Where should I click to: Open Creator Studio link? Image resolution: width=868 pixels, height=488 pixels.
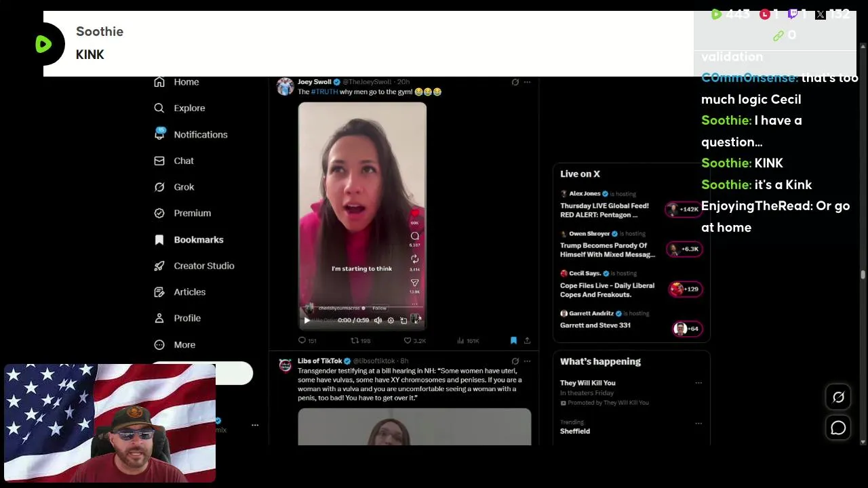tap(204, 266)
